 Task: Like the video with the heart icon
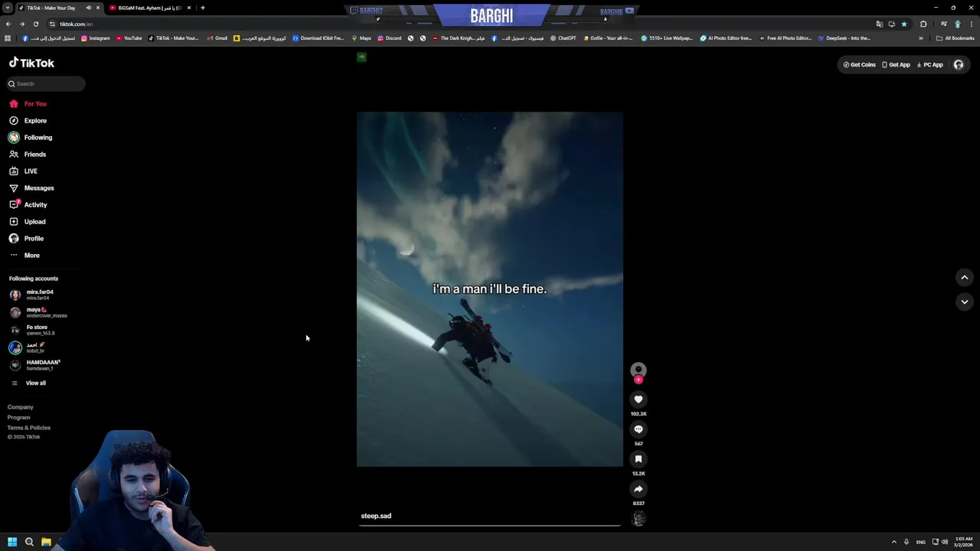pyautogui.click(x=639, y=399)
